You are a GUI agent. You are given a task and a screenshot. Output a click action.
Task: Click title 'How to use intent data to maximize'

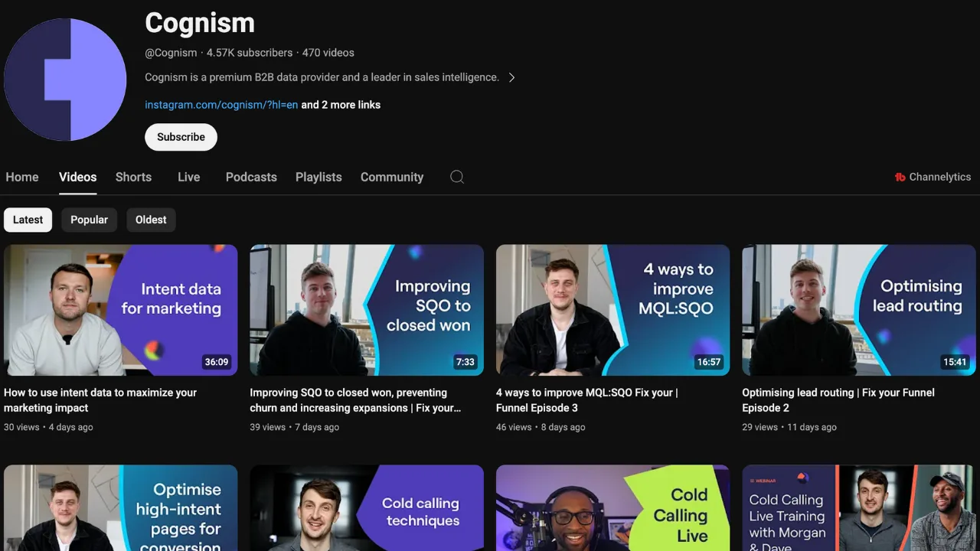coord(100,400)
